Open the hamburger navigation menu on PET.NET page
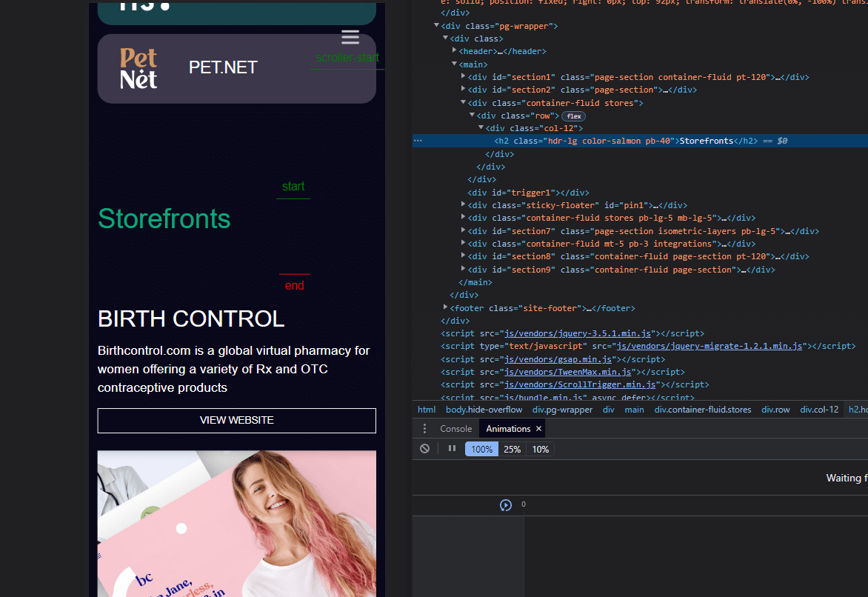The width and height of the screenshot is (868, 597). 350,36
